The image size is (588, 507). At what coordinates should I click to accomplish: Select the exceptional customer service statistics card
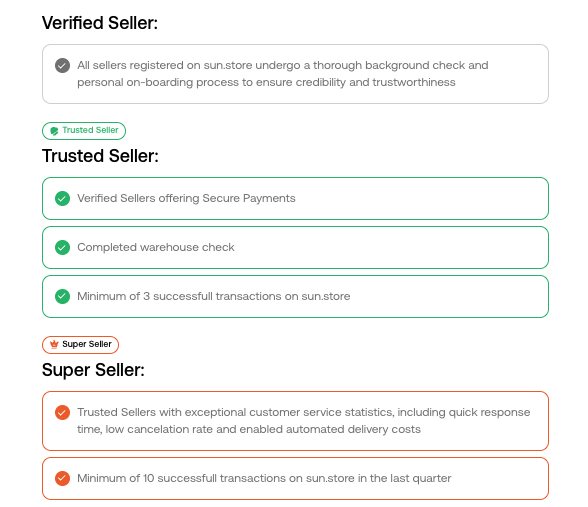(x=296, y=421)
